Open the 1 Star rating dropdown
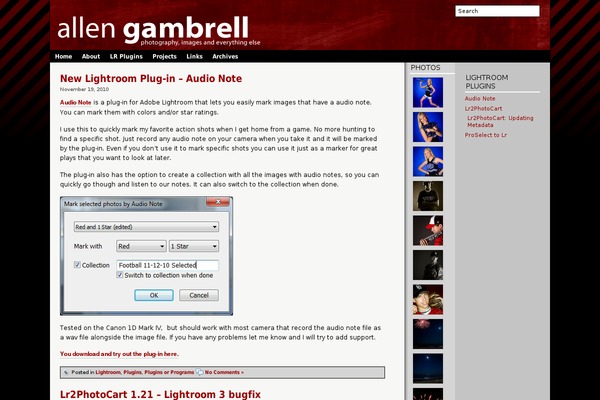Screen dimensions: 600x400 click(194, 246)
